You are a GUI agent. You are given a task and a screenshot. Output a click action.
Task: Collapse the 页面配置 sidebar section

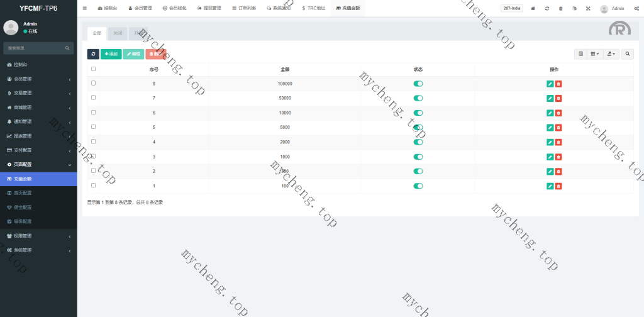tap(38, 164)
